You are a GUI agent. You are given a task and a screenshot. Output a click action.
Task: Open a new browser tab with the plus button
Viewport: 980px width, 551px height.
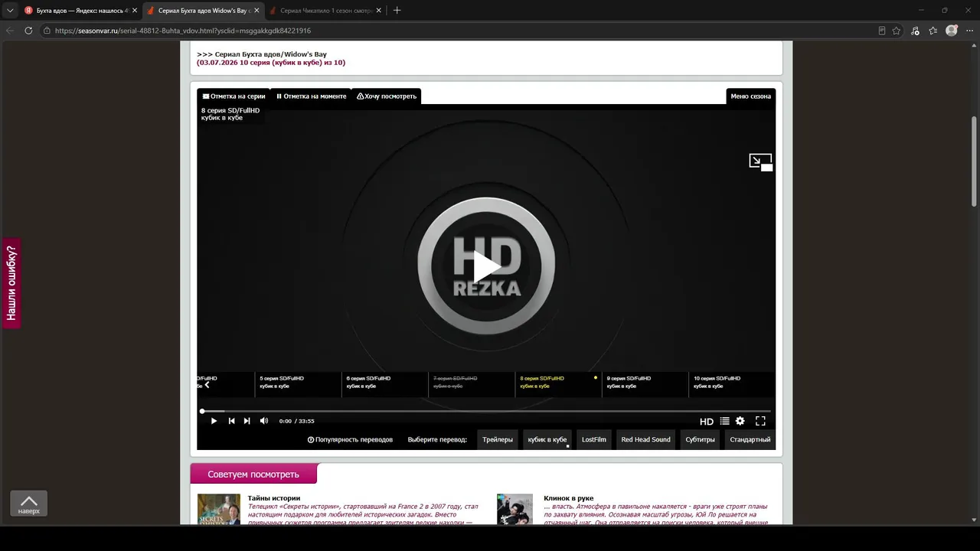tap(397, 11)
